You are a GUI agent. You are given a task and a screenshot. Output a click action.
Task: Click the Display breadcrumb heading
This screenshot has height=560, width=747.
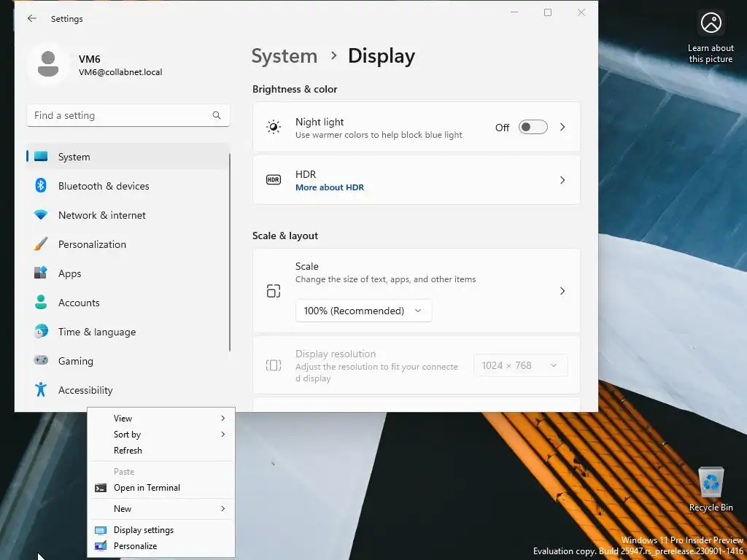tap(382, 56)
